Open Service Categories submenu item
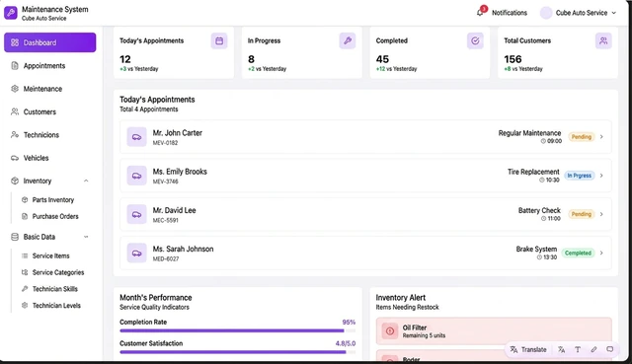Viewport: 632px width, 364px height. tap(58, 272)
